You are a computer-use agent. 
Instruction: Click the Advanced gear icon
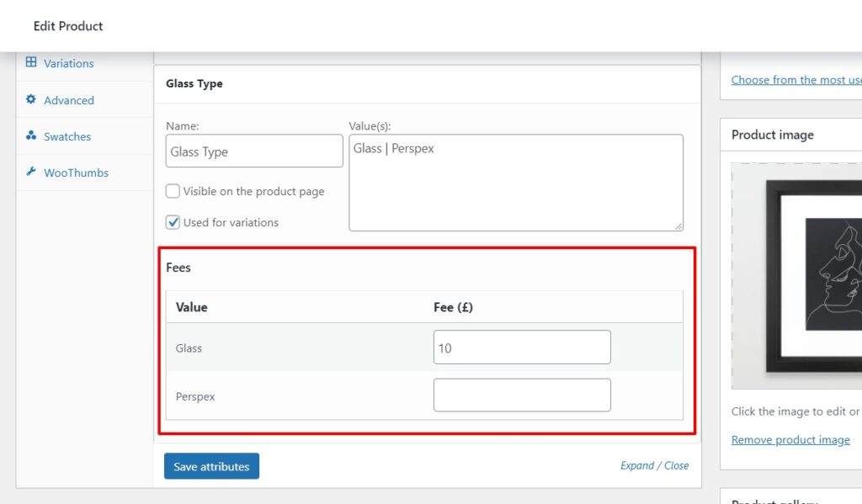click(x=30, y=99)
